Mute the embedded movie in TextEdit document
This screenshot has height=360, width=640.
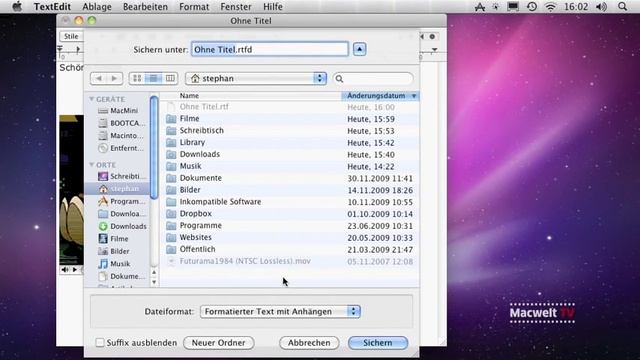click(x=65, y=270)
